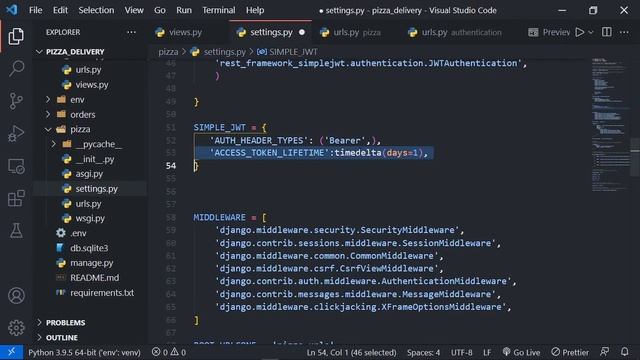
Task: Expand the __pycache__ folder
Action: tap(98, 144)
